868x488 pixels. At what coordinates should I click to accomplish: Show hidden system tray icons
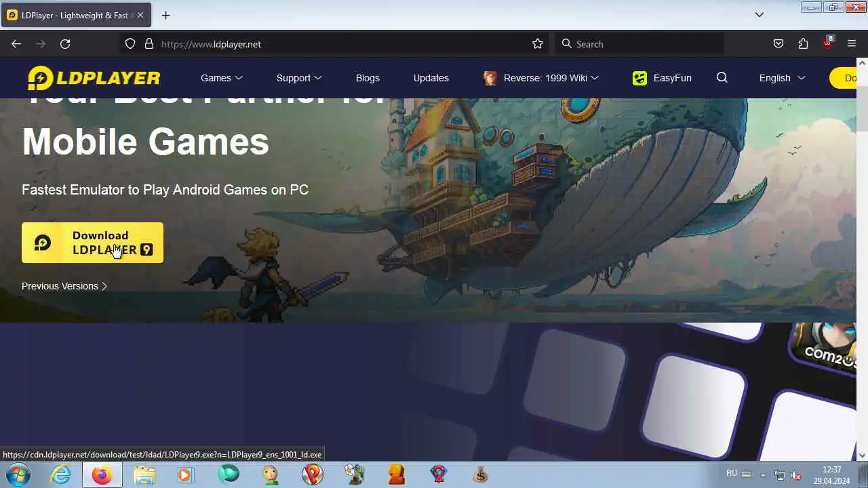763,475
